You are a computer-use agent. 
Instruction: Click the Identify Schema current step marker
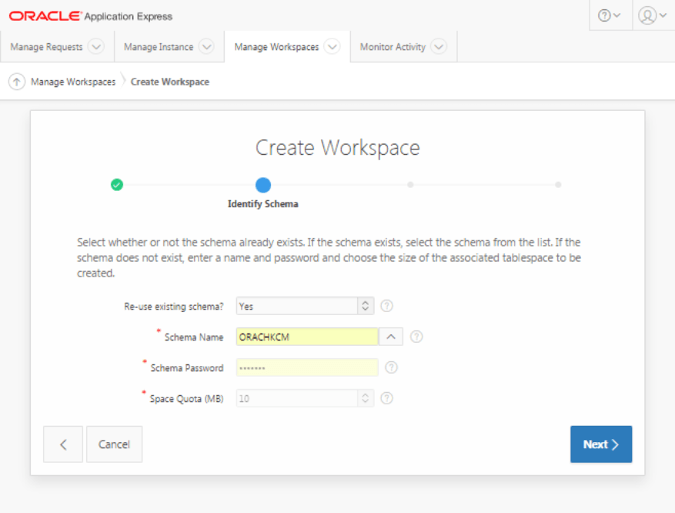click(x=263, y=185)
